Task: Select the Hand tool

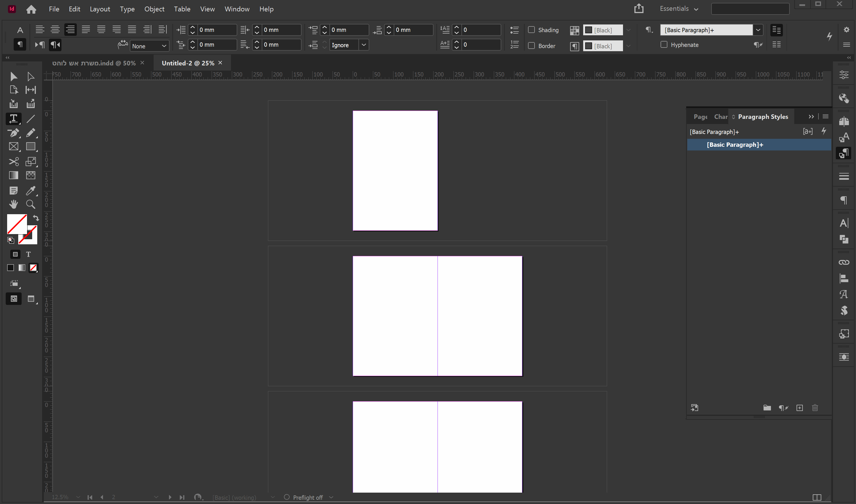Action: tap(13, 204)
